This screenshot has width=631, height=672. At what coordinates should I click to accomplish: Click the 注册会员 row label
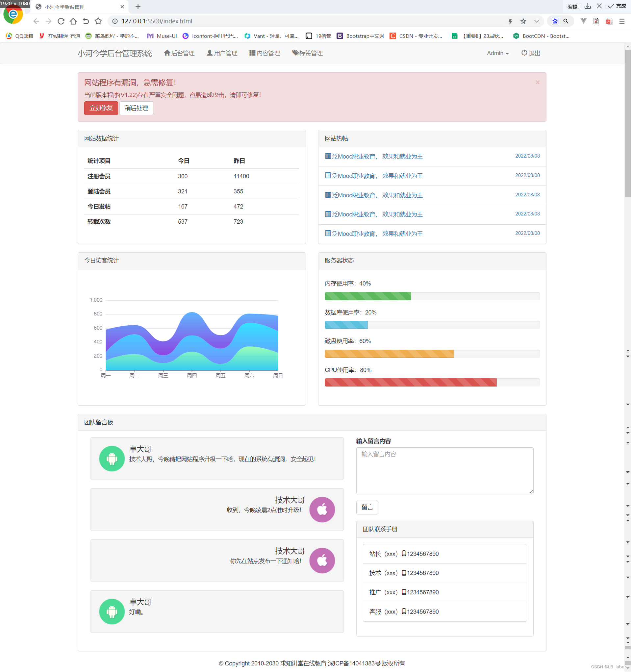click(x=99, y=176)
